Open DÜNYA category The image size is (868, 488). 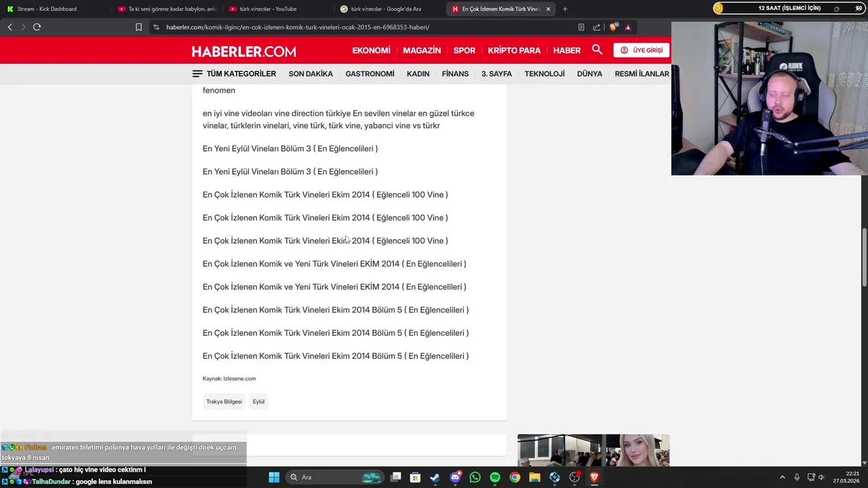[x=589, y=73]
